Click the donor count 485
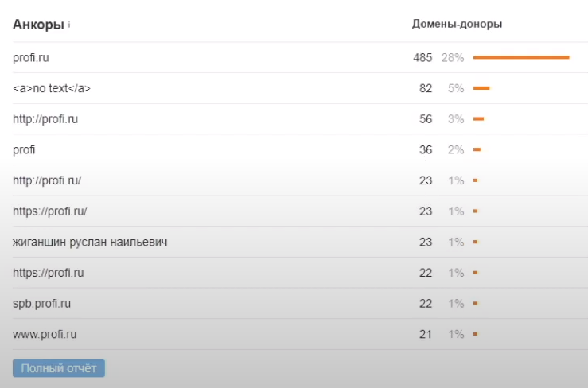The height and width of the screenshot is (388, 588). tap(422, 57)
